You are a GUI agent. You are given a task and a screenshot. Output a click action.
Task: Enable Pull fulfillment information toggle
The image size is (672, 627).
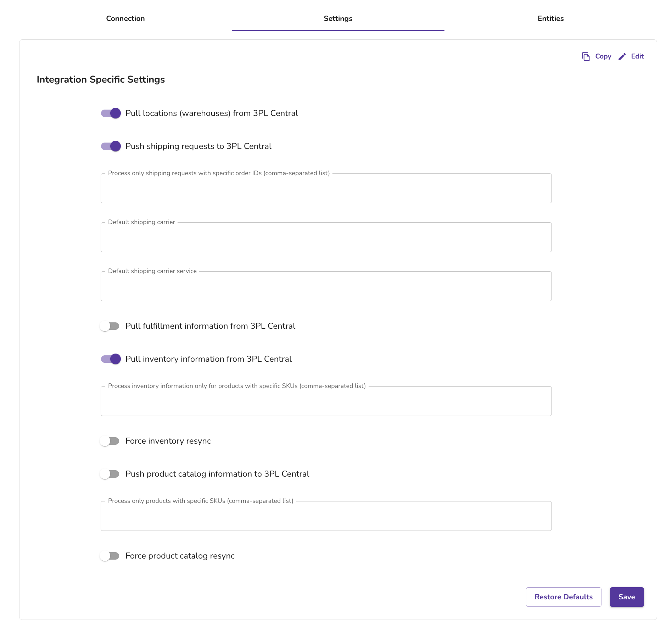click(x=110, y=326)
